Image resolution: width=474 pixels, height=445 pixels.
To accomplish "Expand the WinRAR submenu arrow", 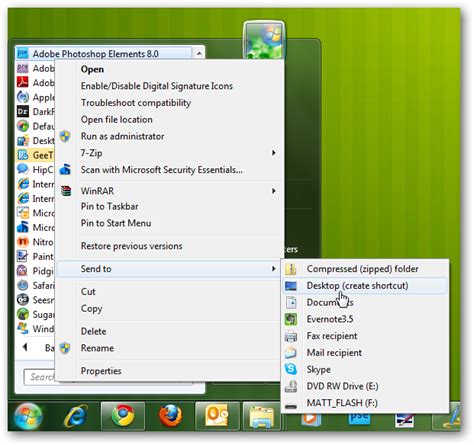I will coord(273,191).
